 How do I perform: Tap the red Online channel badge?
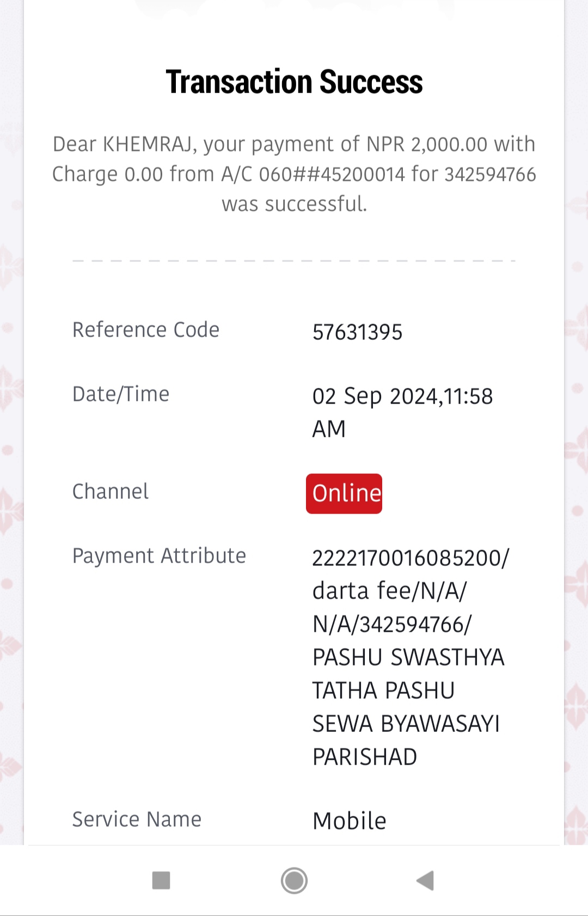pos(344,493)
